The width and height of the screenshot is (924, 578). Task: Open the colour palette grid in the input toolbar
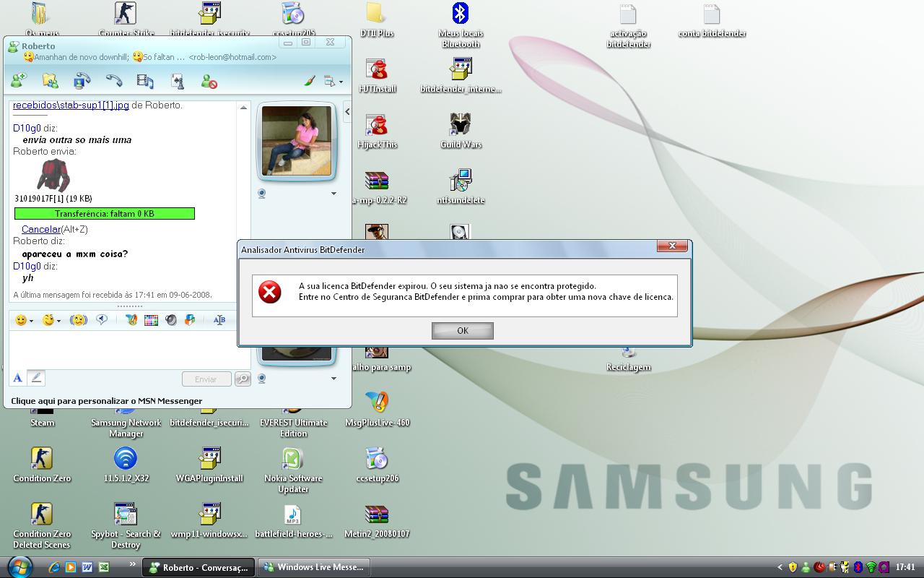(151, 320)
